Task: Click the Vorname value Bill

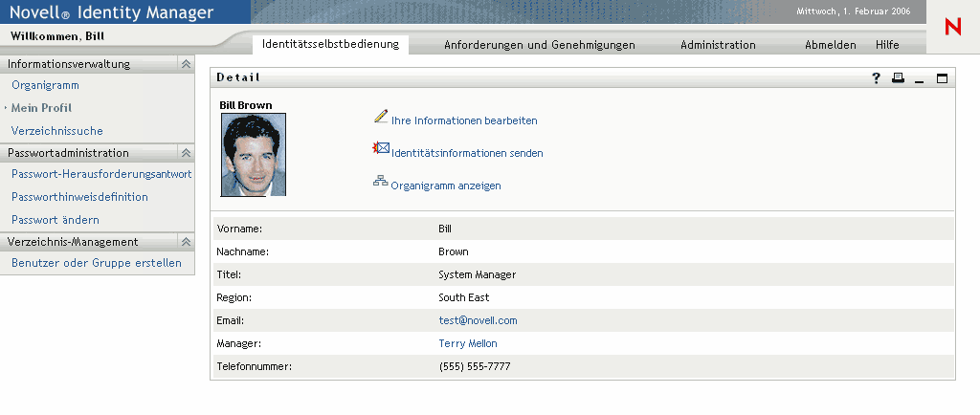Action: click(x=444, y=229)
